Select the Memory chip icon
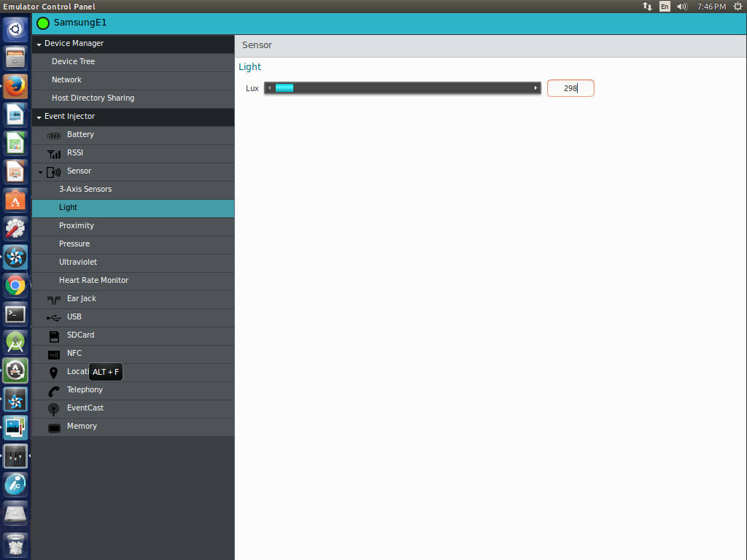 (54, 427)
